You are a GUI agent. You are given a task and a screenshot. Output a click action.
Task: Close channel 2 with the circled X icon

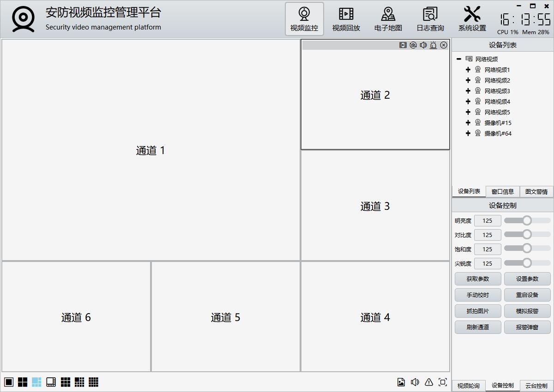click(x=444, y=45)
